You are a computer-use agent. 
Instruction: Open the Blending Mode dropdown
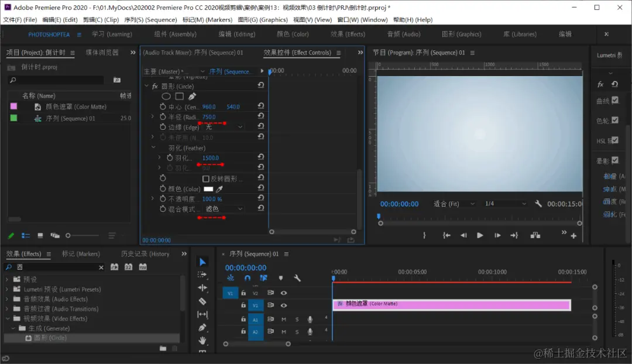(224, 209)
